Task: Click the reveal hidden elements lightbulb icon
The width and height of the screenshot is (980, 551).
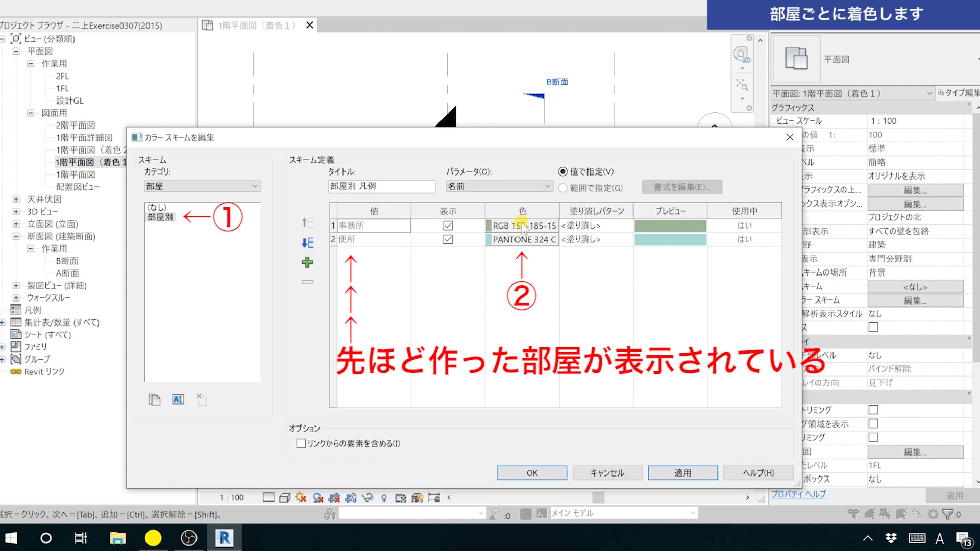Action: [384, 497]
